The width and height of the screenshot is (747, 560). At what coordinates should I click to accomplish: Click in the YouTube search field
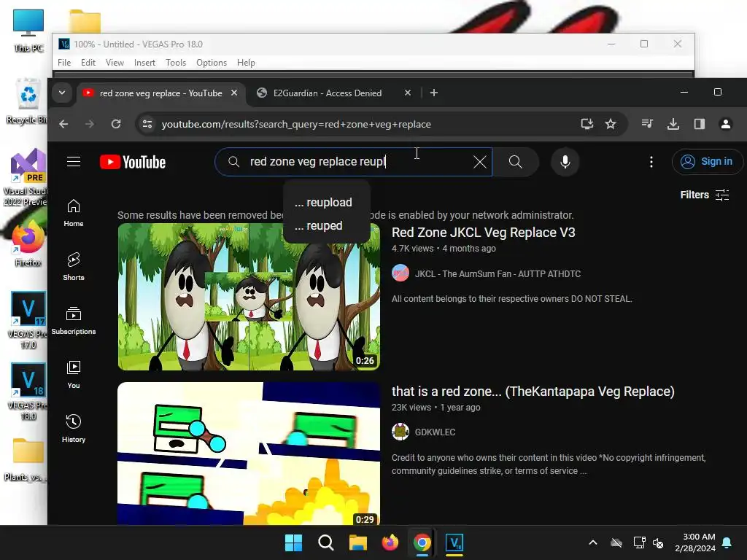point(352,162)
